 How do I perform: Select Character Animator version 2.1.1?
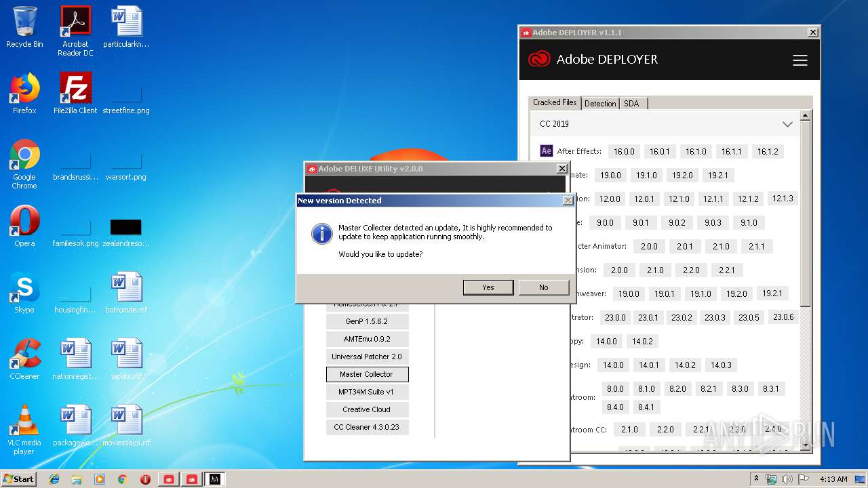pos(757,246)
